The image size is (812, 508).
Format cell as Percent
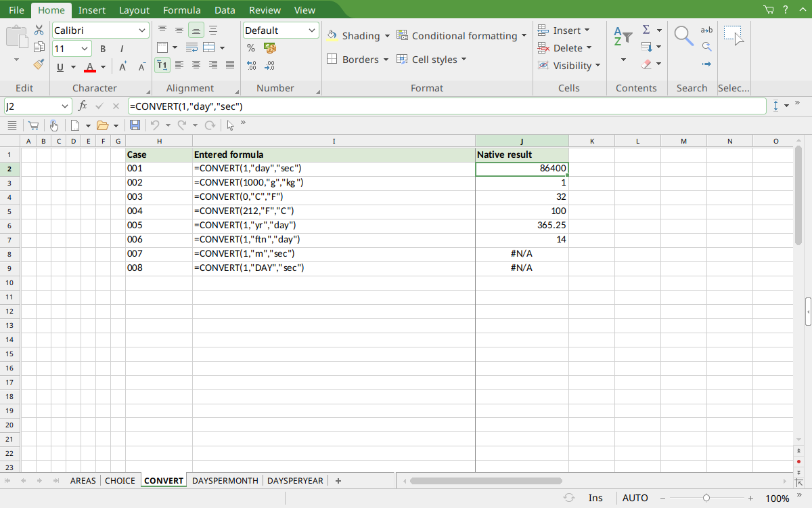251,47
